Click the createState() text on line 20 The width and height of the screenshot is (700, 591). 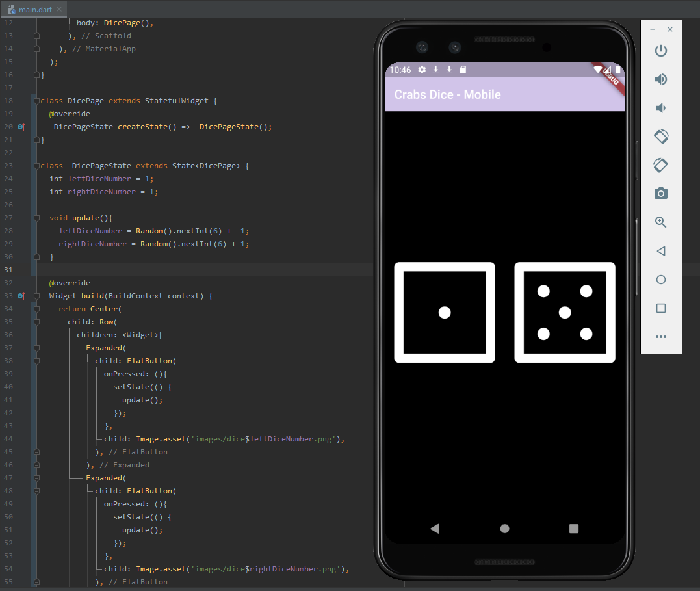coord(147,127)
